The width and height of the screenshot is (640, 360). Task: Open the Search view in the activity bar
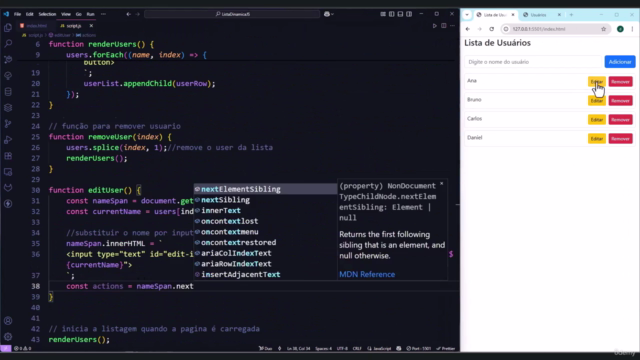(x=8, y=43)
